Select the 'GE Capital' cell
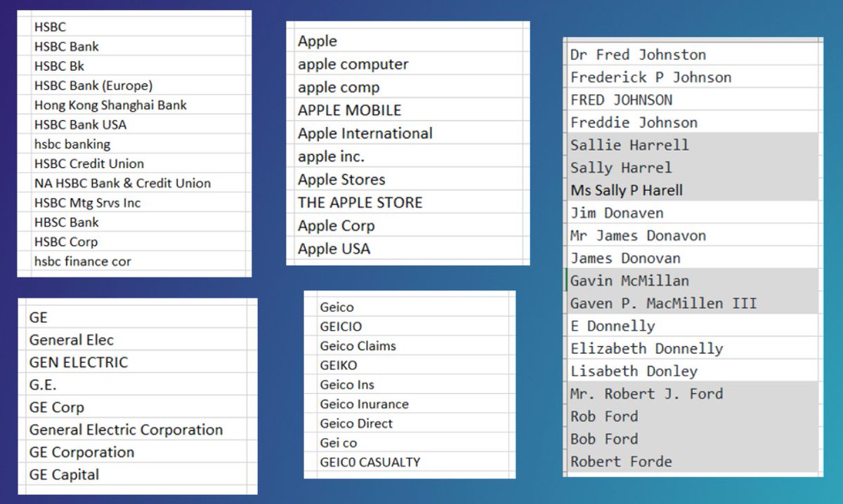843x504 pixels. (x=138, y=475)
